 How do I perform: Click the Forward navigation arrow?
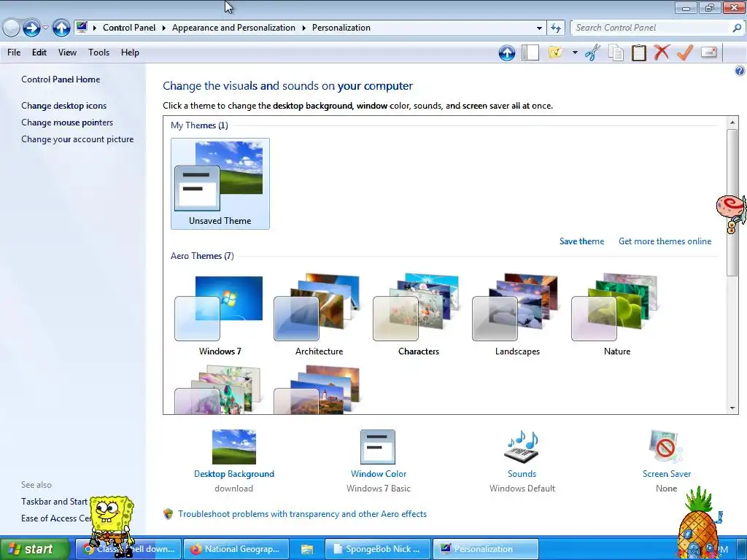[x=31, y=28]
